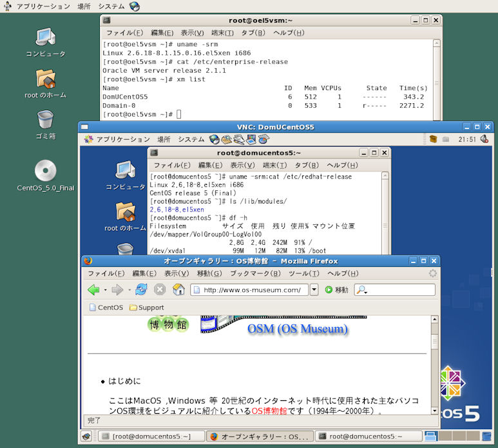The height and width of the screenshot is (448, 498).
Task: Launch the presentation icon in the VNC panel
Action: 251,139
